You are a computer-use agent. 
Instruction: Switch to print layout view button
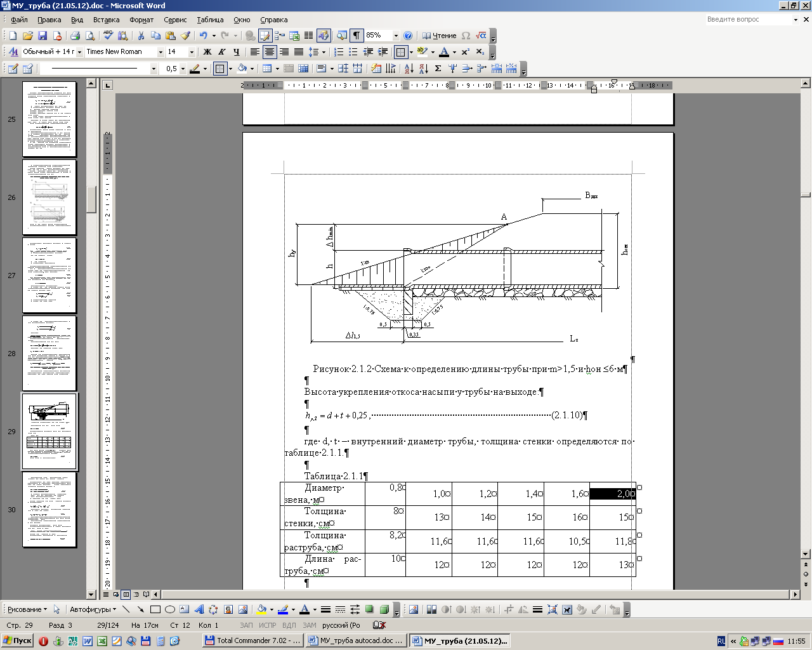[126, 595]
